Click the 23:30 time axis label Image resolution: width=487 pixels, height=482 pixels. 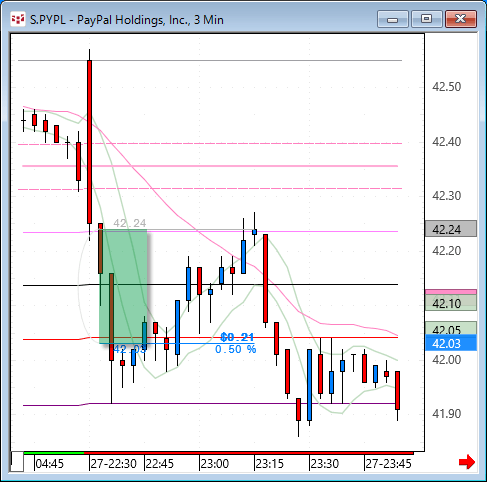(324, 464)
